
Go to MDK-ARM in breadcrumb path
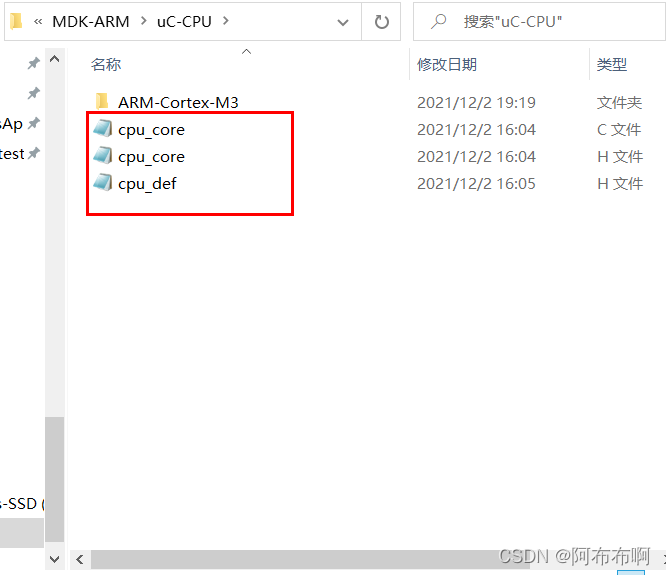(x=90, y=22)
